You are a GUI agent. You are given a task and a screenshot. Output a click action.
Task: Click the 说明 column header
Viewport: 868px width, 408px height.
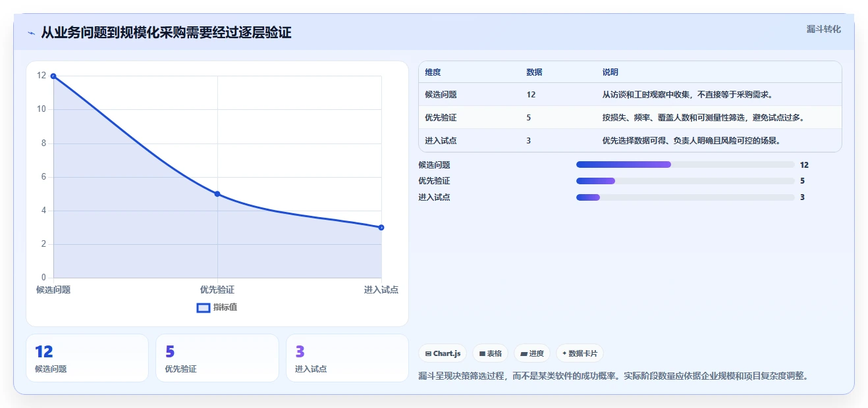pos(610,72)
